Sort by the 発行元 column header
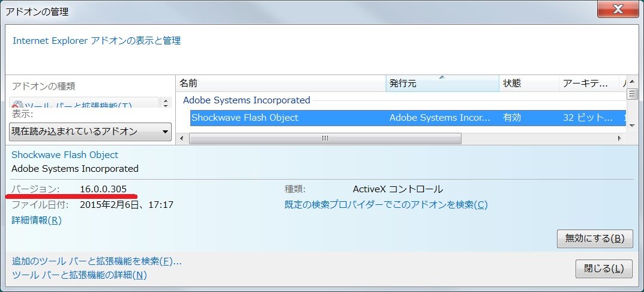The height and width of the screenshot is (292, 644). tap(442, 83)
